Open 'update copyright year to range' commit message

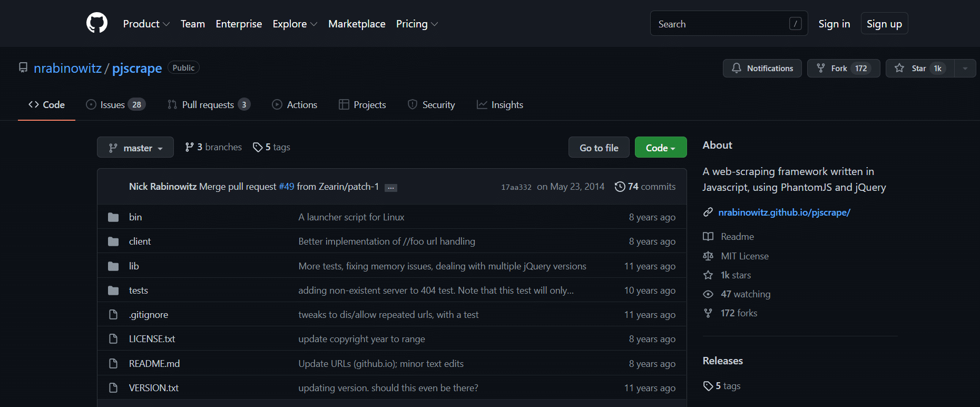[361, 339]
